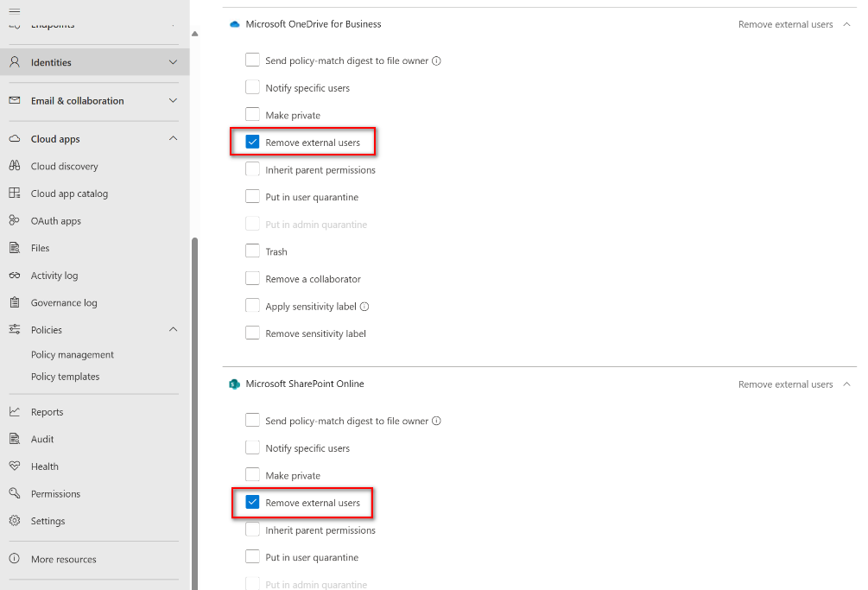Check SharePoint Notify specific users box

coord(252,447)
